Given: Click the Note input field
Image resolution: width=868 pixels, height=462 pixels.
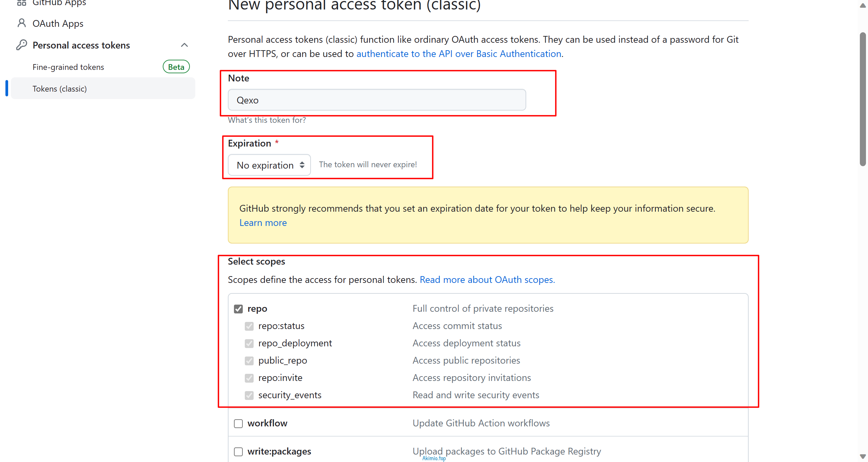Looking at the screenshot, I should coord(377,100).
